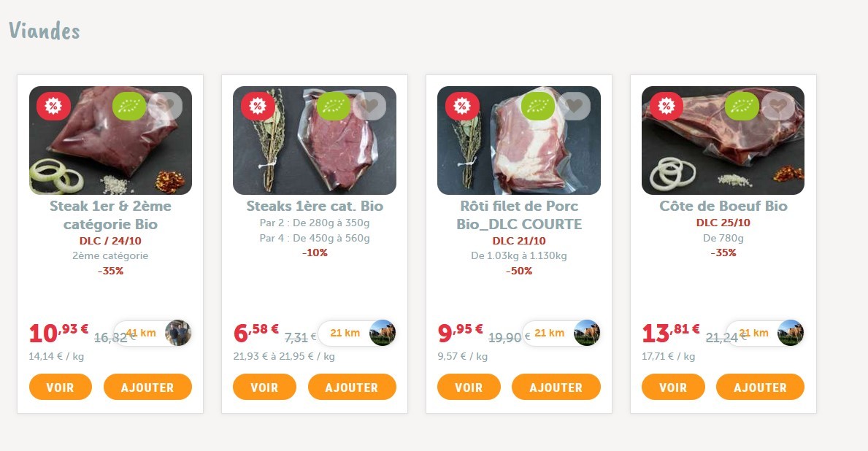
Task: Open the Steak 1er & 2ème product photo
Action: tap(111, 141)
